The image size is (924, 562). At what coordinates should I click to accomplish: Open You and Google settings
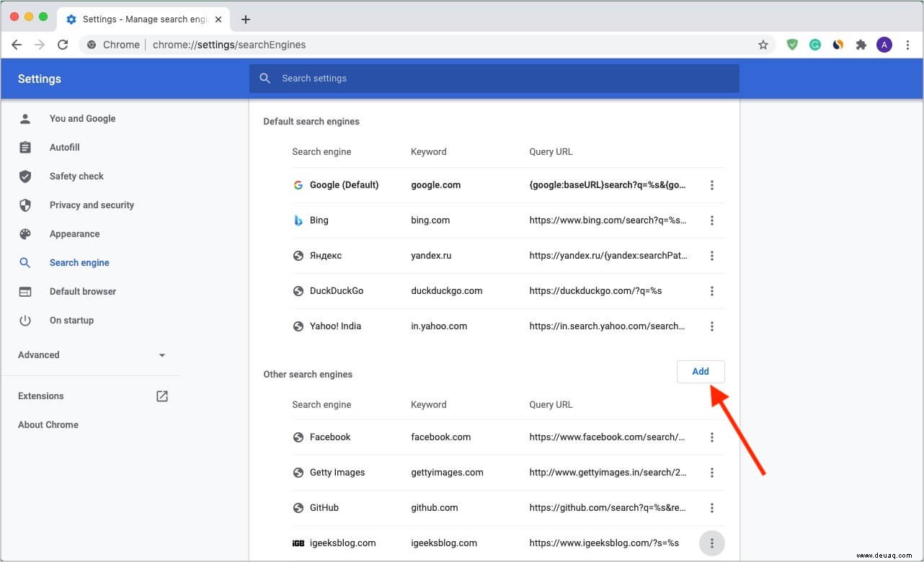(82, 119)
